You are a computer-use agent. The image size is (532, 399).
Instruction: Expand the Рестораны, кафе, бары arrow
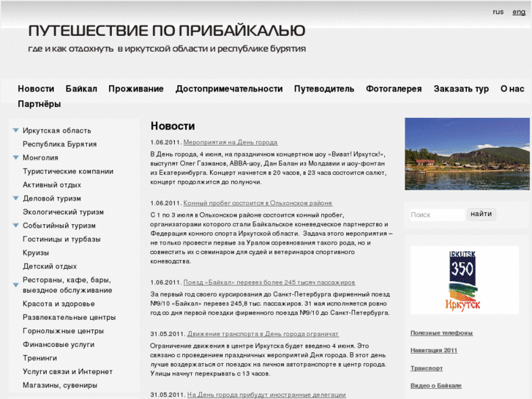(15, 284)
